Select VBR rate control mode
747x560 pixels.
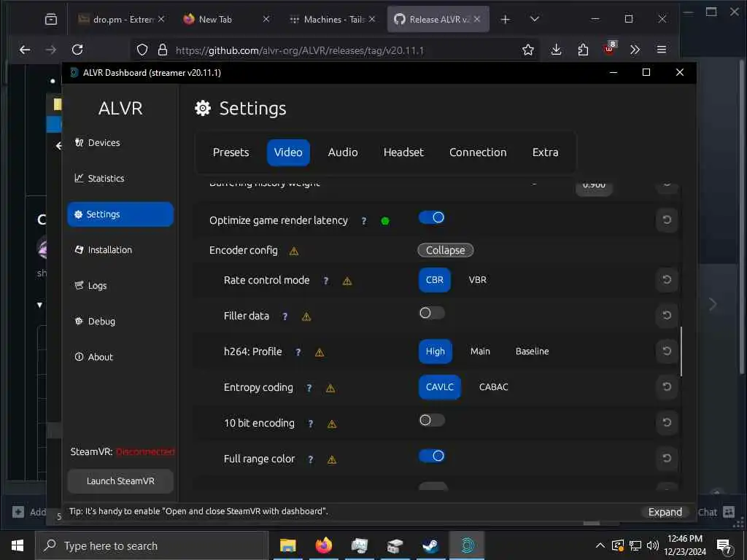477,280
